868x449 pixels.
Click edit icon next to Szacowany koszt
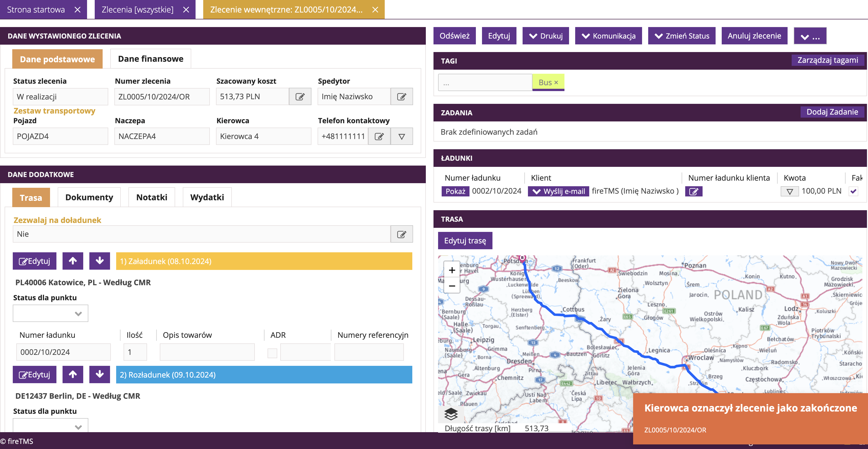point(300,97)
